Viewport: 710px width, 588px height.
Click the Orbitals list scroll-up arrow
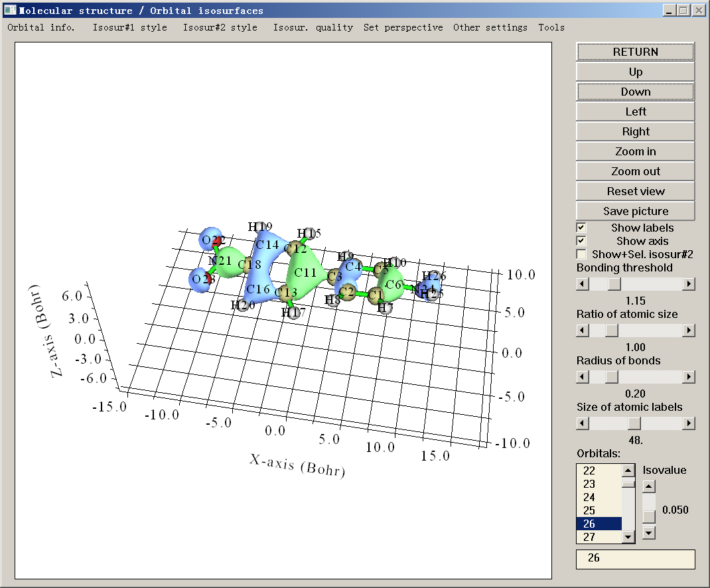pos(628,471)
